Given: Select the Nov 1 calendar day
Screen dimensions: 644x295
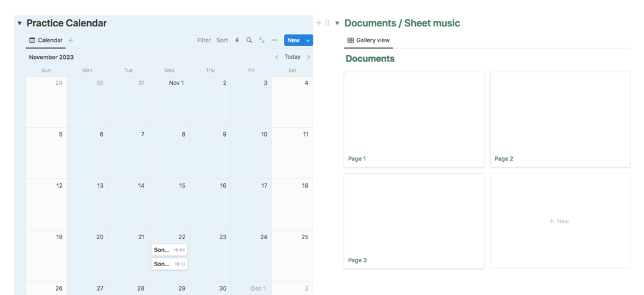Looking at the screenshot, I should (x=169, y=102).
